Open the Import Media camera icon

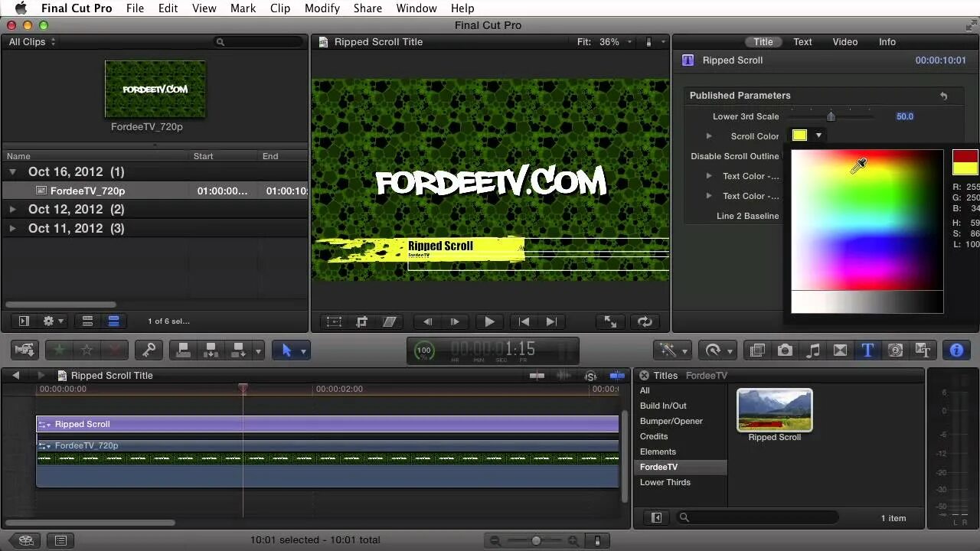[25, 350]
